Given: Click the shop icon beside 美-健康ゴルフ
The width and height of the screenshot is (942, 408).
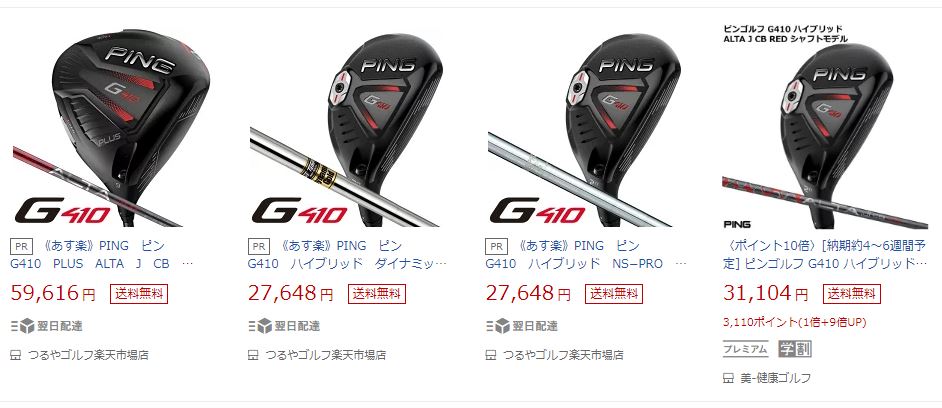Looking at the screenshot, I should (728, 378).
